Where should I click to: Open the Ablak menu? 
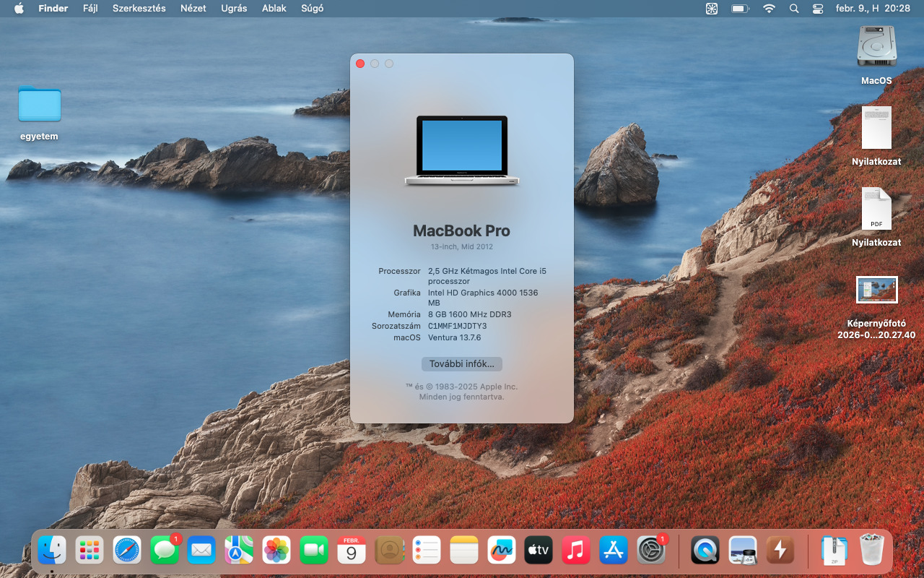274,9
